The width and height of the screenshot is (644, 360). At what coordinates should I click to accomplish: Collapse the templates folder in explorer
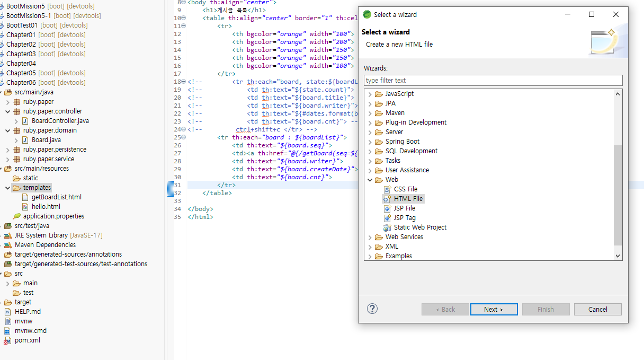click(7, 188)
